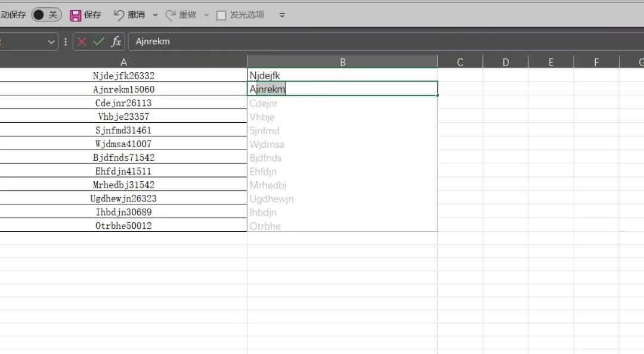Select cell containing Vhbje23357
Image resolution: width=644 pixels, height=354 pixels.
point(123,116)
